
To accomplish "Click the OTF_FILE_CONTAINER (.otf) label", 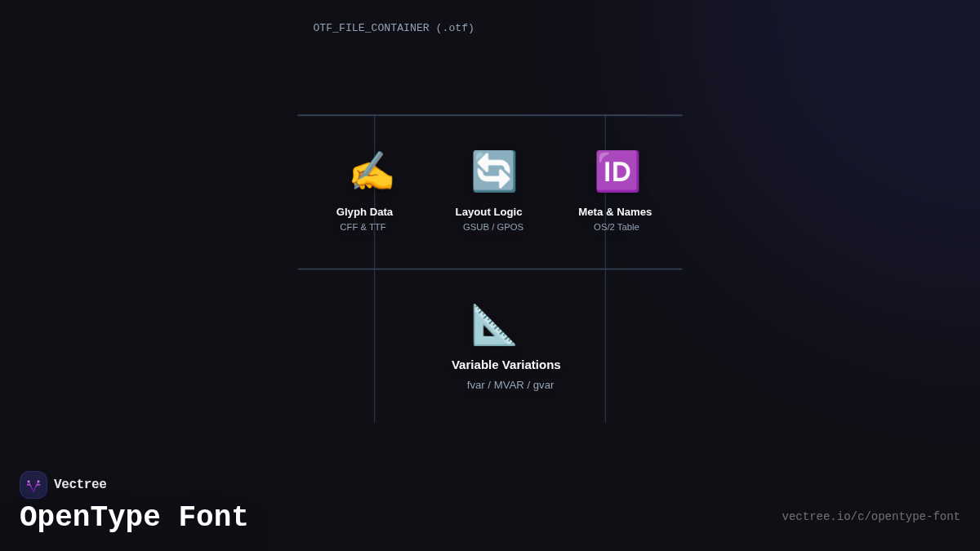I will tap(394, 29).
